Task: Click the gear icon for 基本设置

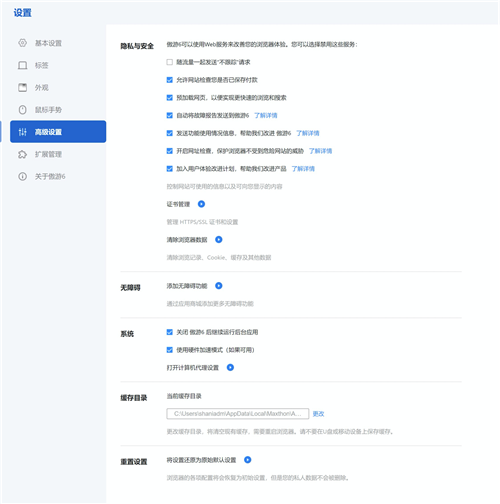Action: click(x=22, y=43)
